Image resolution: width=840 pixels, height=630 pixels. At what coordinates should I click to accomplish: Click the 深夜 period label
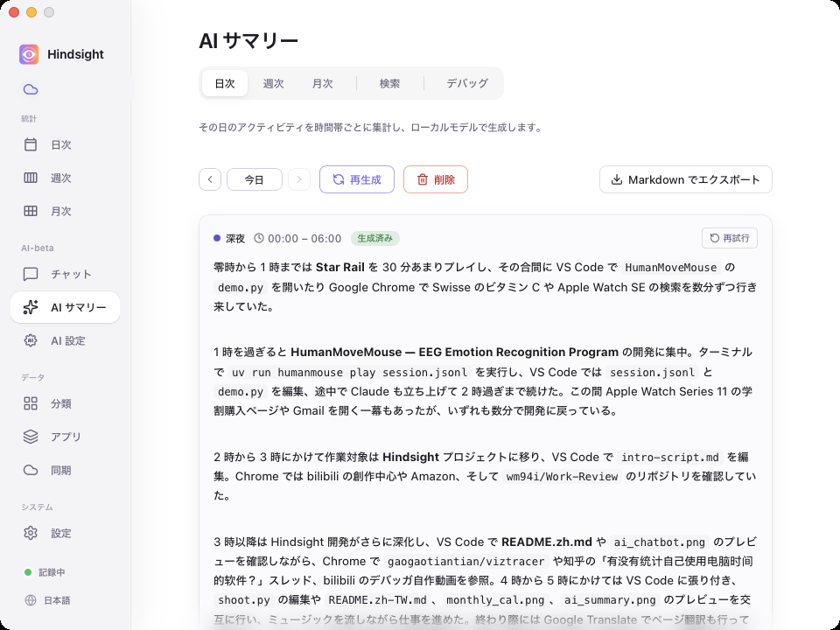pos(235,238)
